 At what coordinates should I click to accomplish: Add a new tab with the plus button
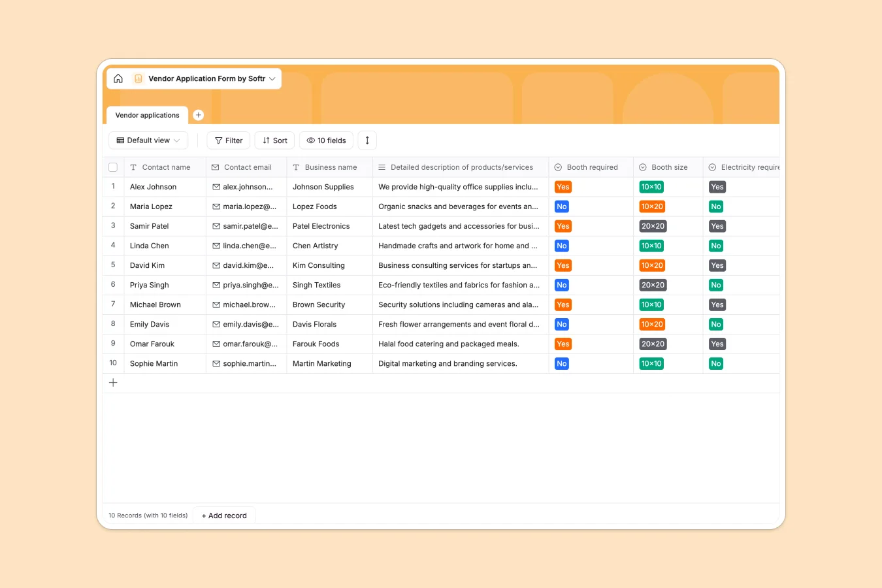(198, 115)
